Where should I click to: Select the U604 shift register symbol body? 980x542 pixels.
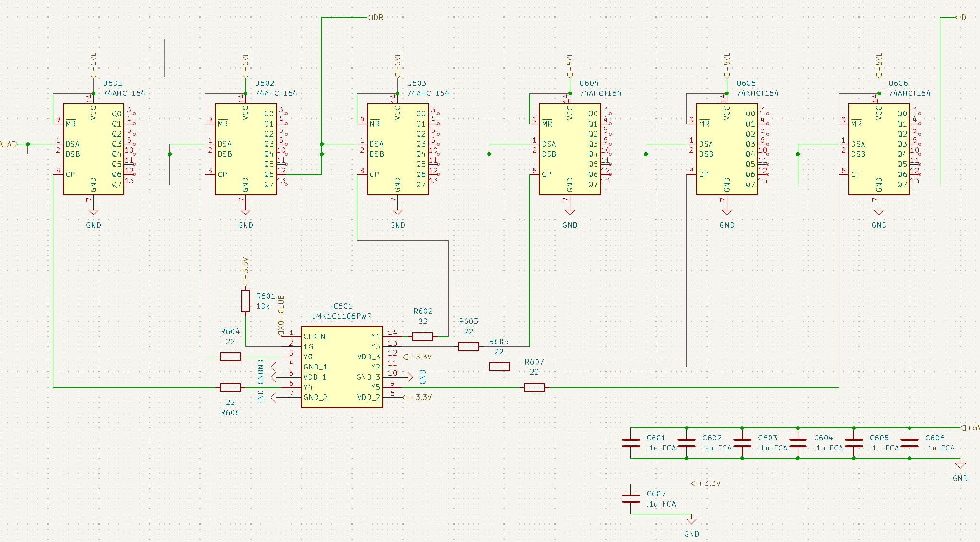point(570,149)
